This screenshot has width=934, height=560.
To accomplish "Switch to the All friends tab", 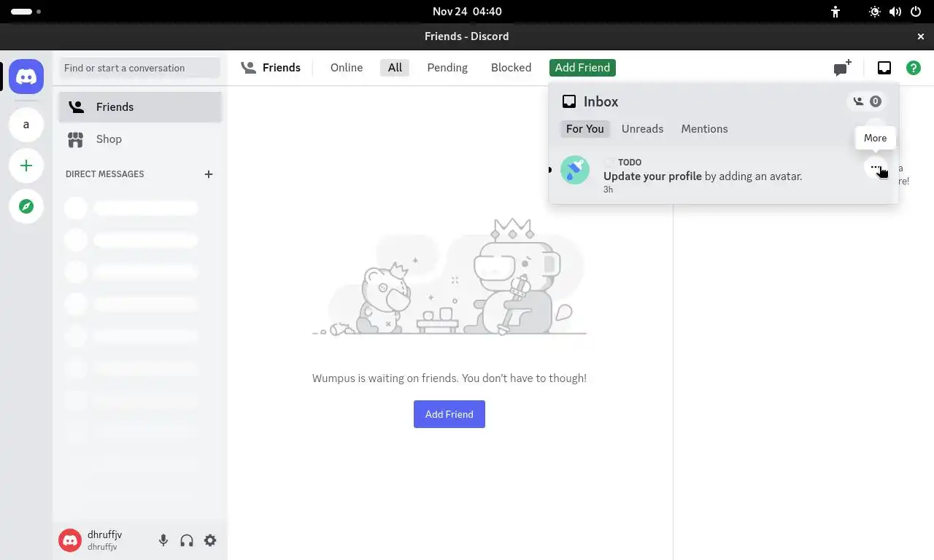I will [395, 68].
